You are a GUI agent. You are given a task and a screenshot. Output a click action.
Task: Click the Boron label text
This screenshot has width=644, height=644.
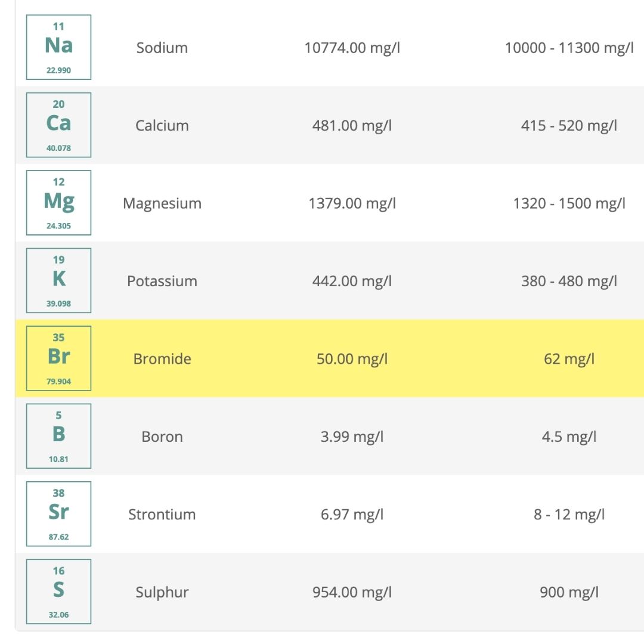(162, 437)
